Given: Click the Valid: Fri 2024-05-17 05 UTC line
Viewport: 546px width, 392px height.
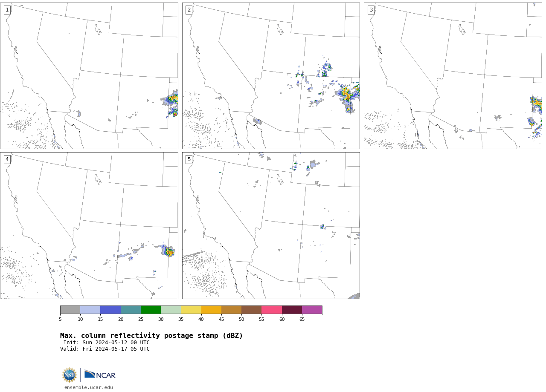Looking at the screenshot, I should [x=105, y=349].
